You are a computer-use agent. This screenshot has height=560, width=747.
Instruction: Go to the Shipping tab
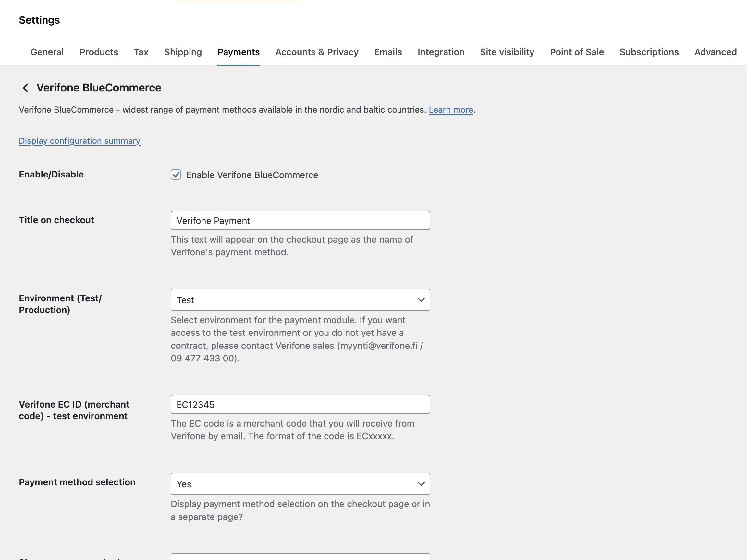coord(183,52)
